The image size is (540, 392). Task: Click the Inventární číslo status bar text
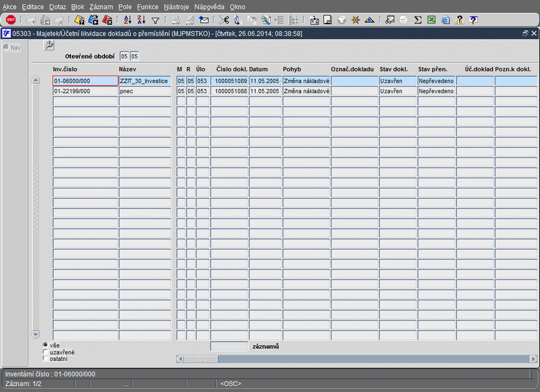coord(50,374)
